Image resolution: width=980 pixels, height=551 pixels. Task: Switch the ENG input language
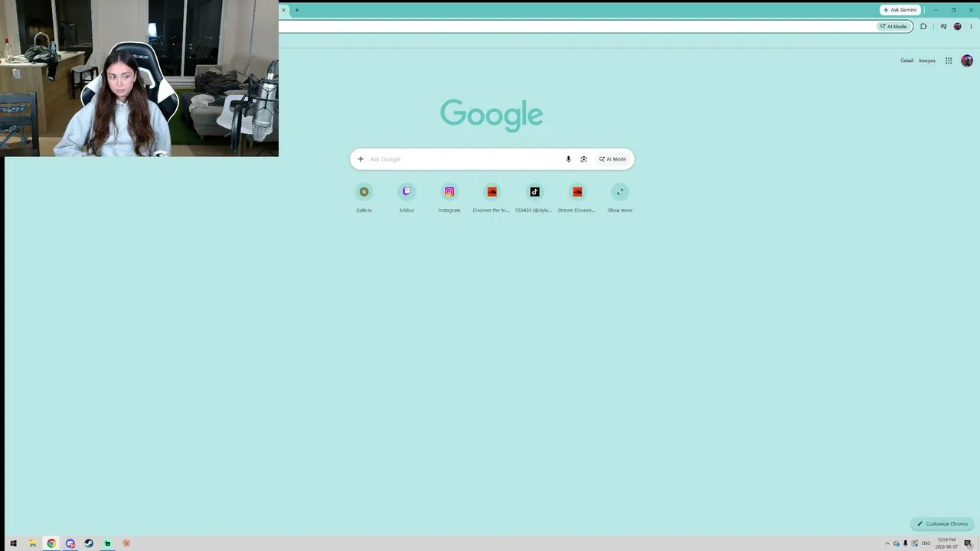(926, 543)
